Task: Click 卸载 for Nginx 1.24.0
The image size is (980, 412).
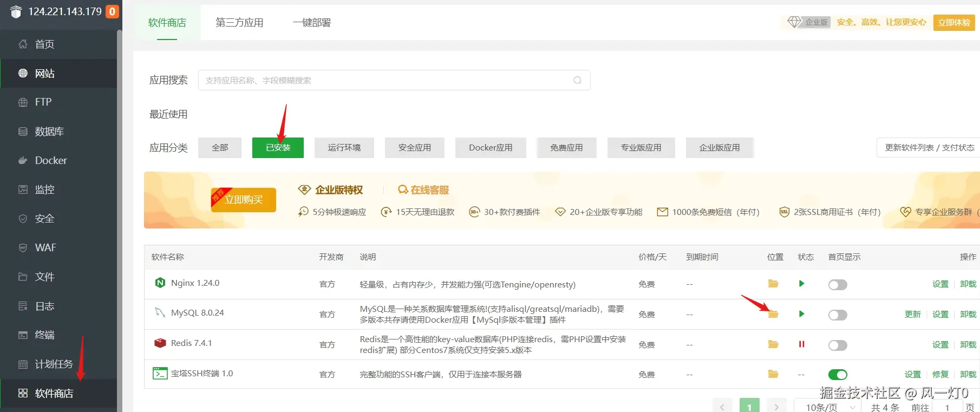Action: tap(968, 284)
